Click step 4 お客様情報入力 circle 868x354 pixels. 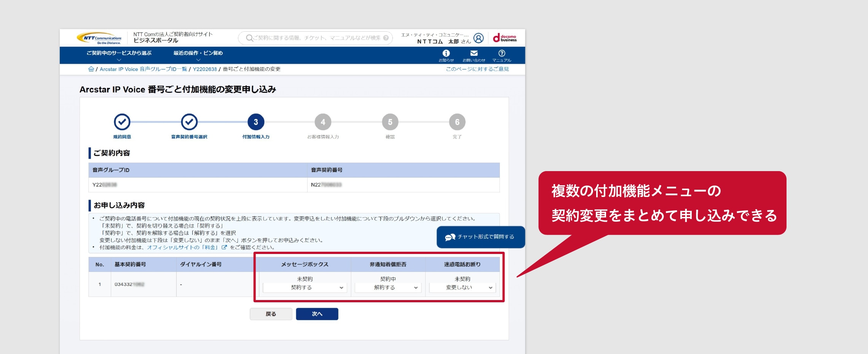tap(323, 122)
